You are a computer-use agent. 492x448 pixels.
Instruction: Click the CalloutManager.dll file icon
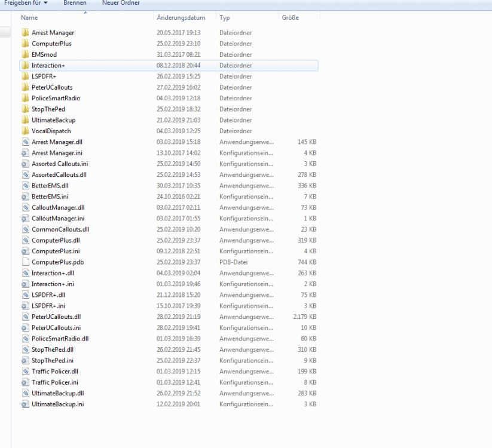(x=26, y=207)
